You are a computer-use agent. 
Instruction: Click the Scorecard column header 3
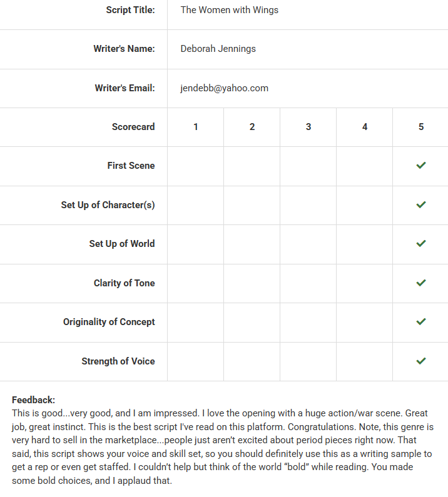[x=308, y=127]
